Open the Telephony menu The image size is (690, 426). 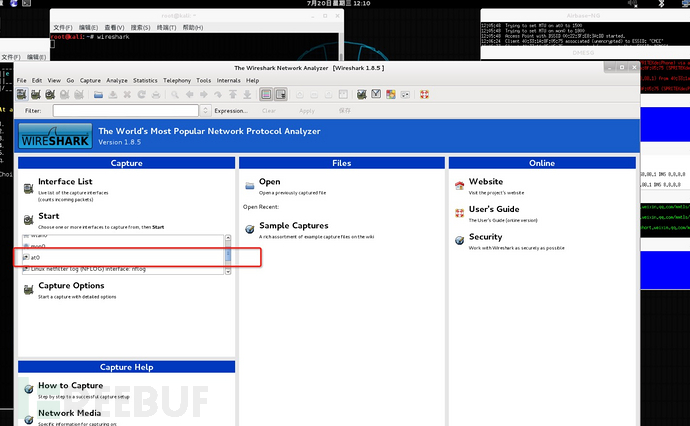pyautogui.click(x=177, y=81)
